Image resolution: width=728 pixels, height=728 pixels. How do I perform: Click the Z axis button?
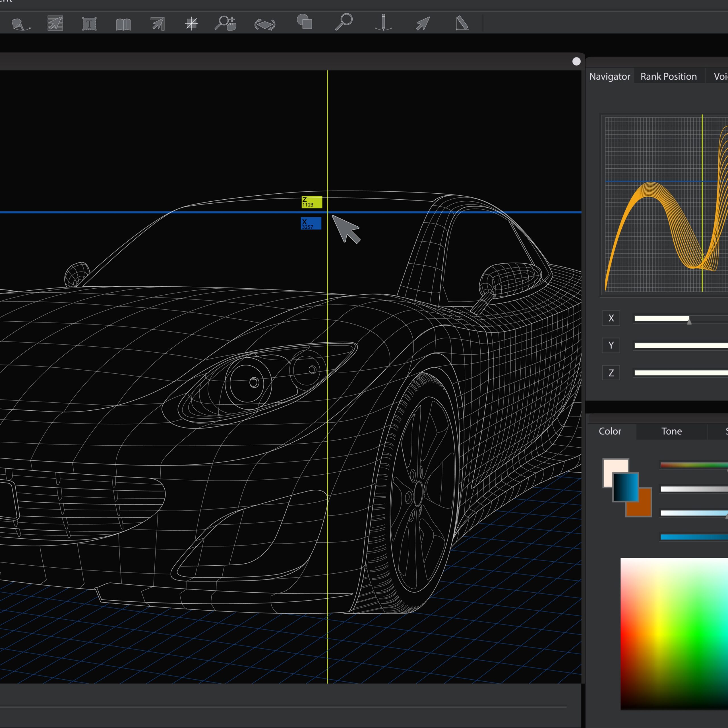(x=611, y=373)
